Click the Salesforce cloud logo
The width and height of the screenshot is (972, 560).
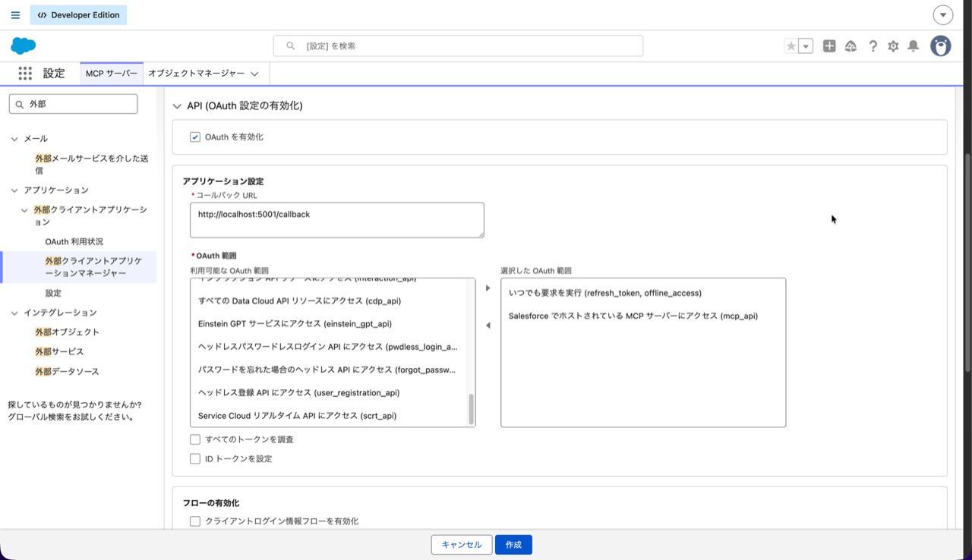[24, 46]
